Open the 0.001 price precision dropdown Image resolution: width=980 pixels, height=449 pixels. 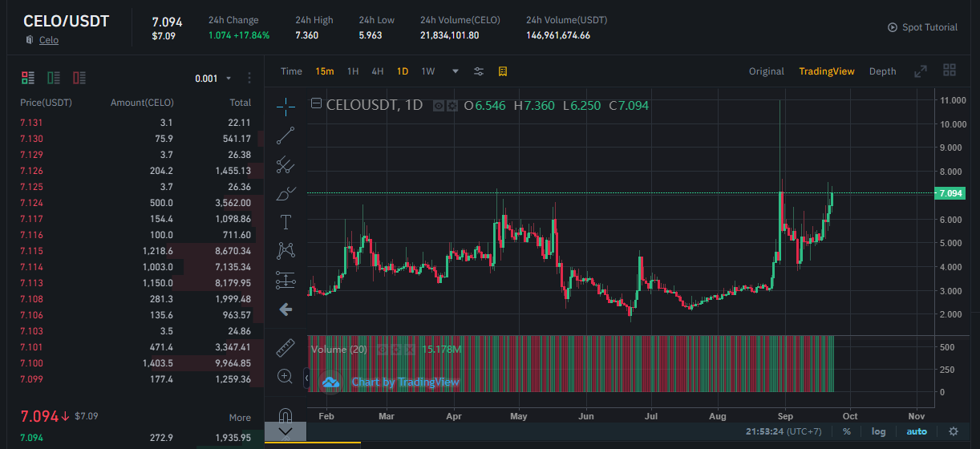pyautogui.click(x=213, y=79)
